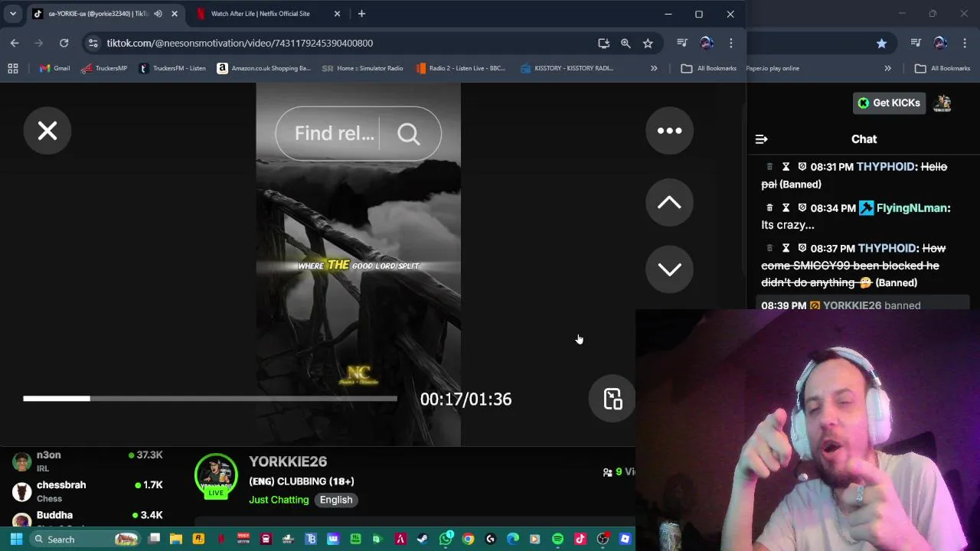Open Microsoft Edge from taskbar

coord(512,540)
